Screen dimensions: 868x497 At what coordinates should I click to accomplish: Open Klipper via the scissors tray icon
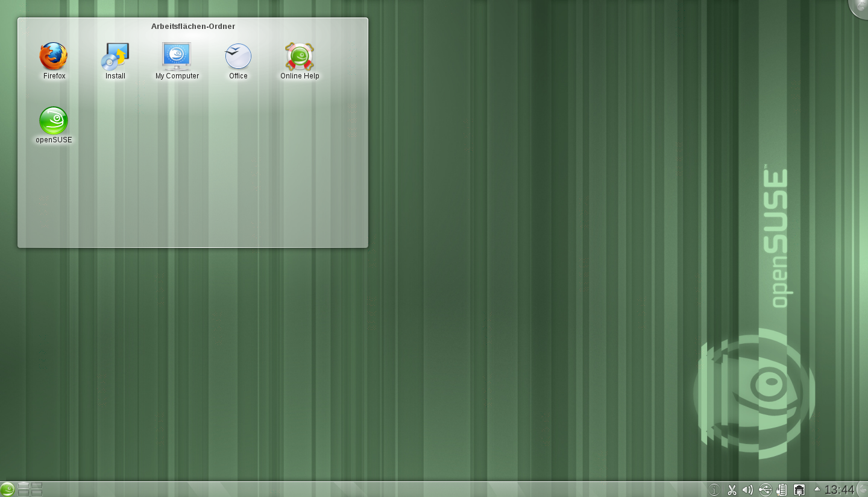pyautogui.click(x=731, y=489)
